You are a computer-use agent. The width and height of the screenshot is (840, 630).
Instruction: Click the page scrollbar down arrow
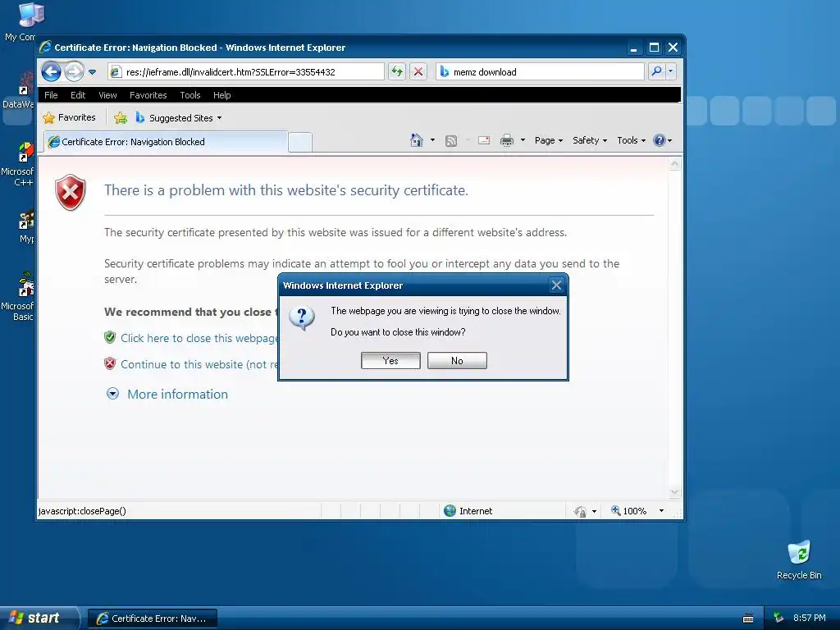[674, 492]
